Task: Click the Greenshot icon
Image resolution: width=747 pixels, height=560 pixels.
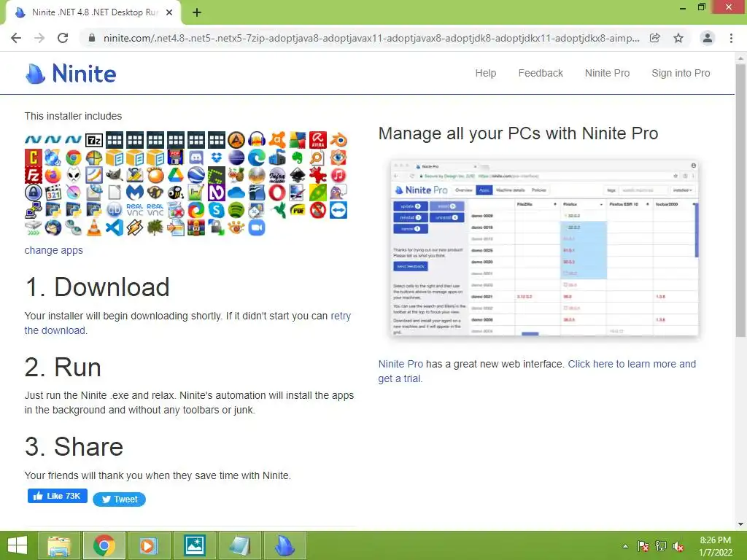Action: coord(216,175)
